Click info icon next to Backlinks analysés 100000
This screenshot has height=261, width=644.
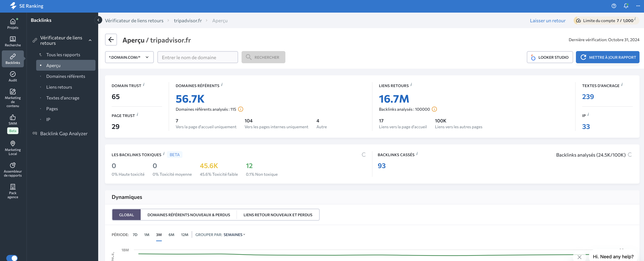(x=434, y=109)
